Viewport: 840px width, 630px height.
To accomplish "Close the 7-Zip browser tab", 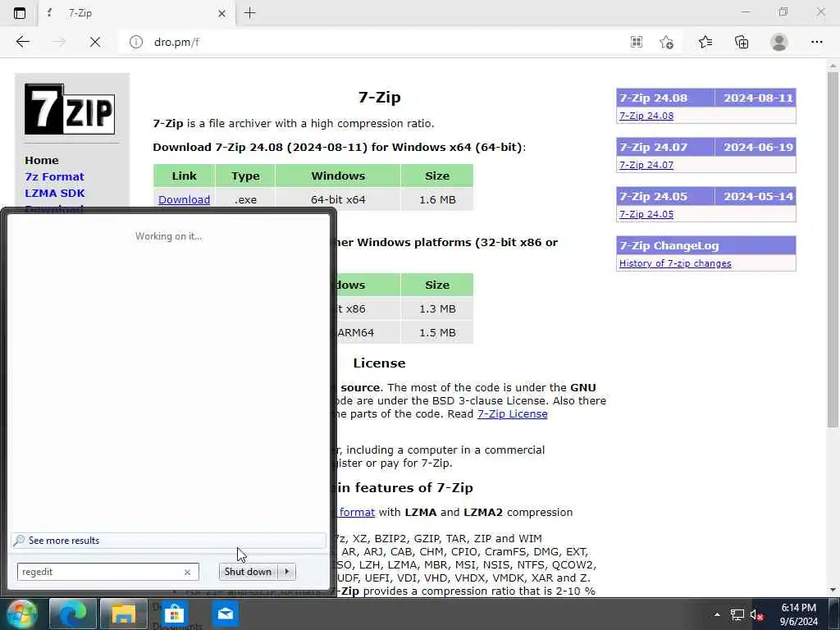I will (x=221, y=13).
